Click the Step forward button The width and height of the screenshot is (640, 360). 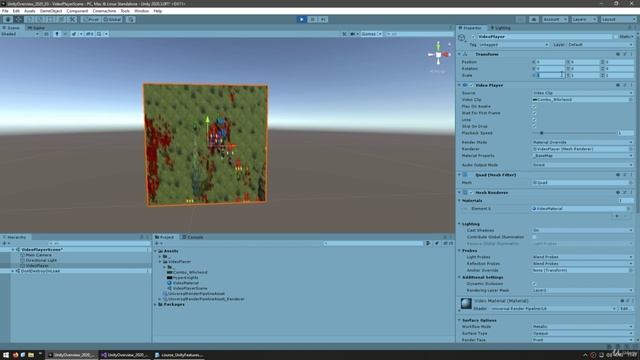pyautogui.click(x=323, y=19)
